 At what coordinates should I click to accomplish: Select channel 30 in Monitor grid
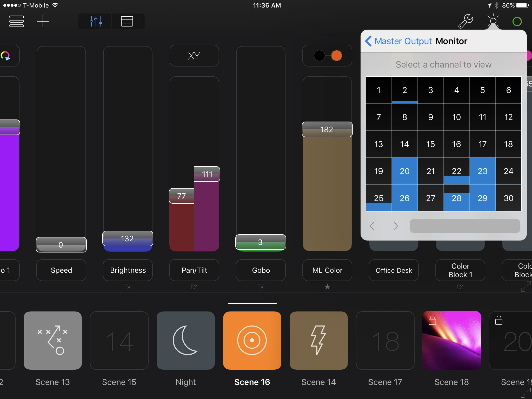(509, 198)
